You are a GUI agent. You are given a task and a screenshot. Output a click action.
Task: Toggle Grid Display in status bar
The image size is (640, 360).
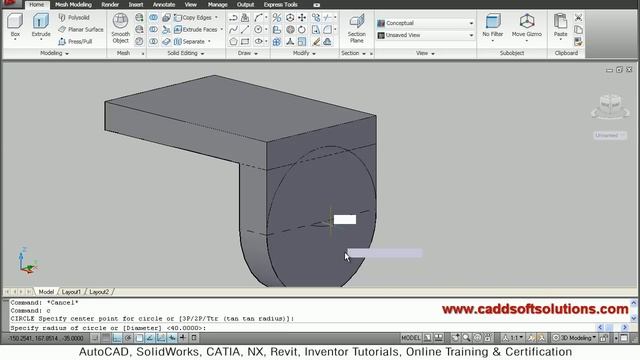click(106, 338)
